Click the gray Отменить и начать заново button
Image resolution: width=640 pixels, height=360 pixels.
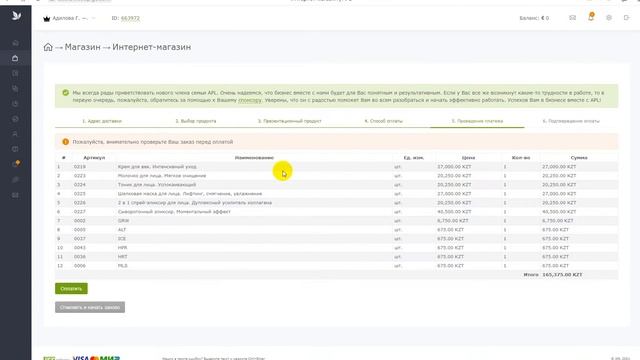coord(90,307)
